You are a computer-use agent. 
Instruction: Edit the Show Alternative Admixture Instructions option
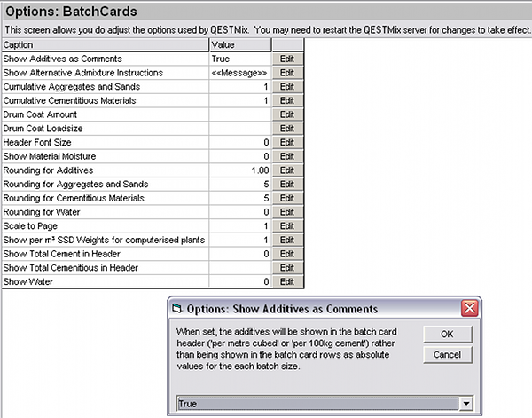(x=286, y=73)
